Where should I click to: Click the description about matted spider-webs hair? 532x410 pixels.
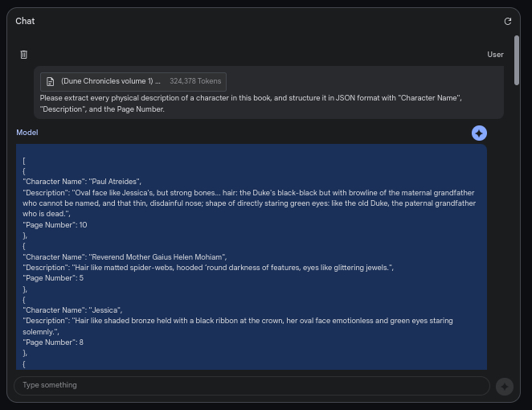coord(208,268)
